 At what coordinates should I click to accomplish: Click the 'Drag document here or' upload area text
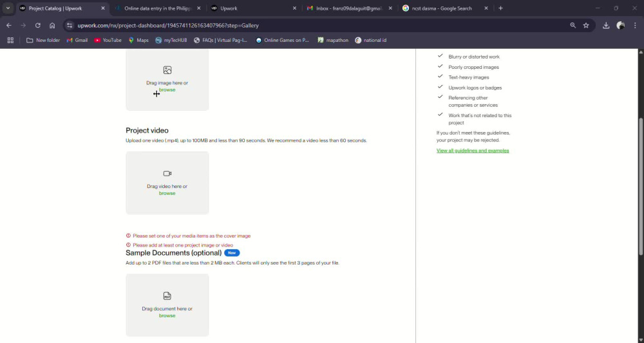pyautogui.click(x=167, y=308)
